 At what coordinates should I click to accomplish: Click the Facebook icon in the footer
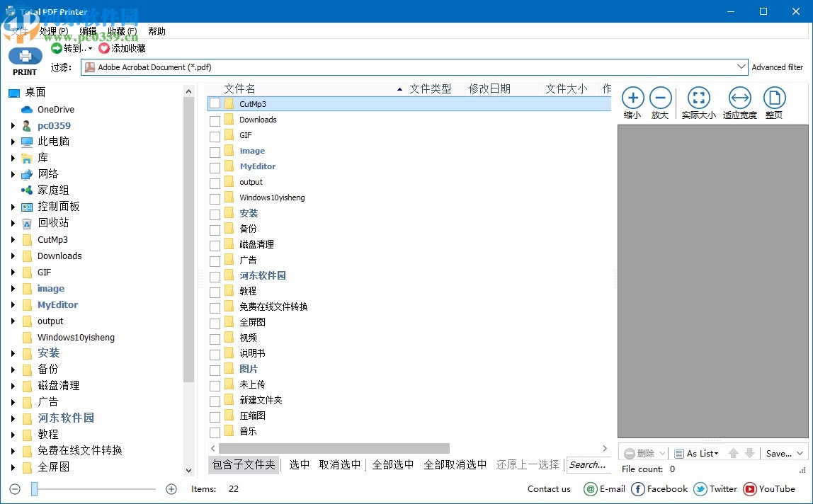click(x=638, y=489)
